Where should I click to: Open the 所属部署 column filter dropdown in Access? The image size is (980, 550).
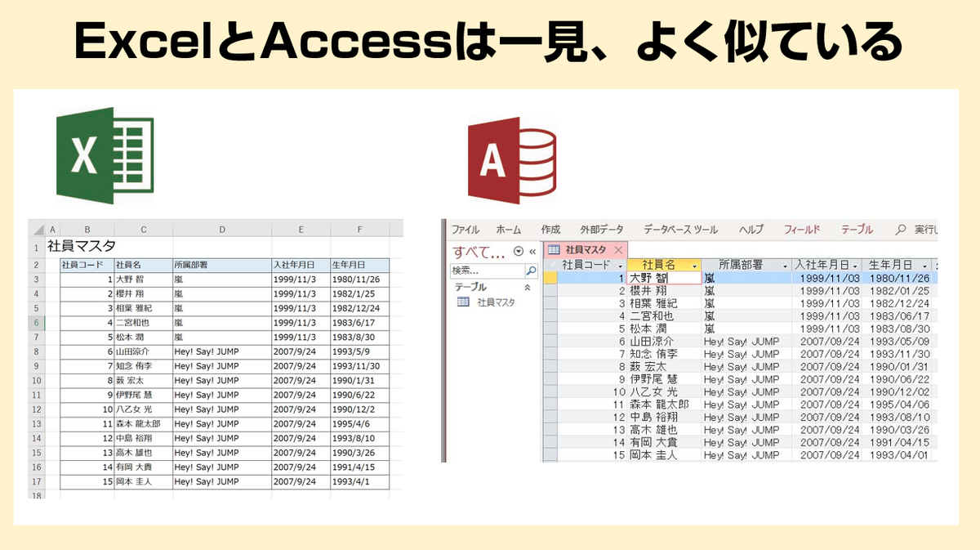click(786, 266)
